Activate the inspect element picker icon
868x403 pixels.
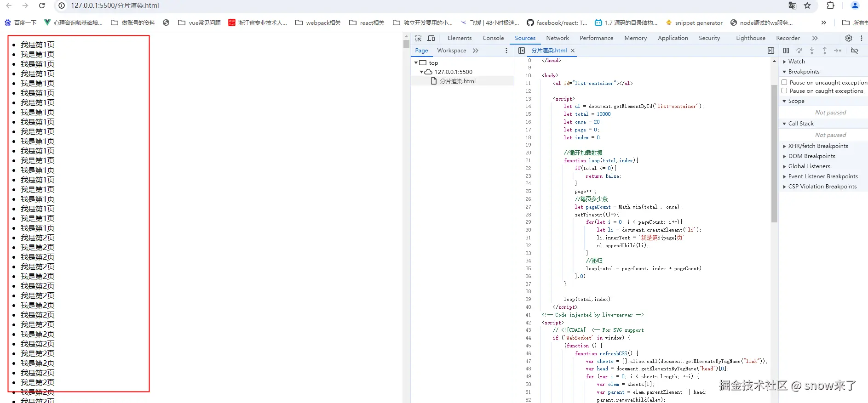coord(418,38)
